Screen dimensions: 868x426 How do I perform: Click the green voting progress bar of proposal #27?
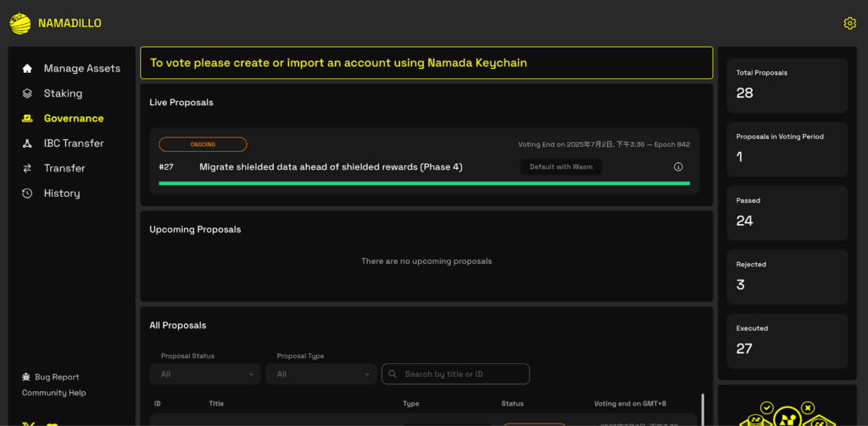(x=424, y=182)
